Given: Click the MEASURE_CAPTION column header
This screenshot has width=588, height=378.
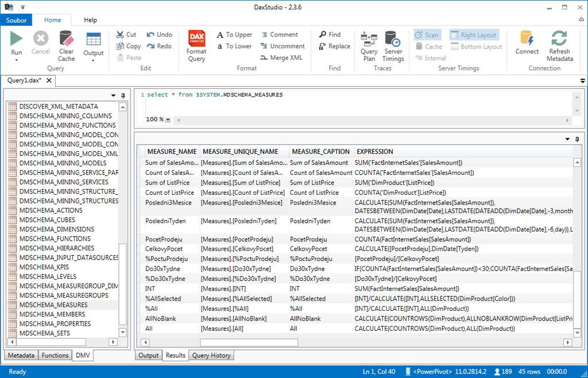Looking at the screenshot, I should tap(320, 152).
